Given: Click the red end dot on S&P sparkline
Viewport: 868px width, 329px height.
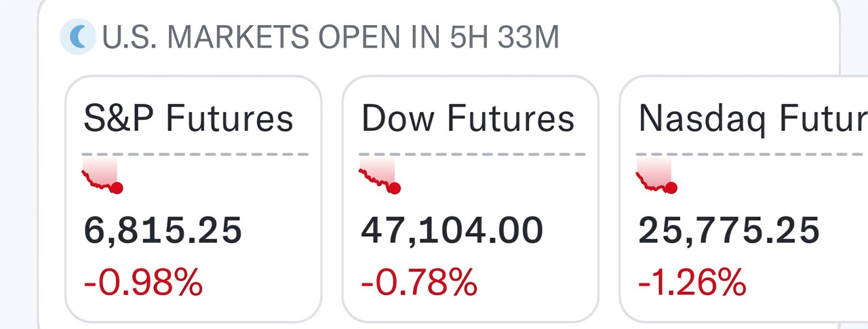Looking at the screenshot, I should [x=117, y=188].
